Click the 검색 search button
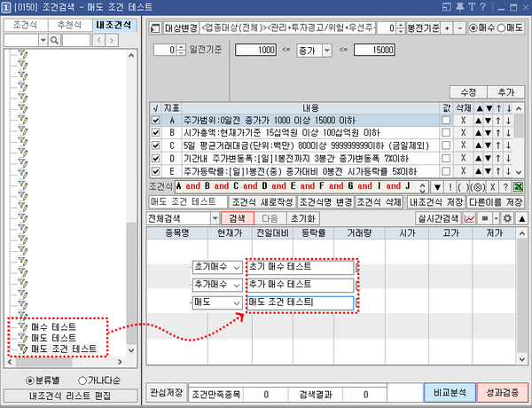Viewport: 532px width, 408px height. pos(238,218)
